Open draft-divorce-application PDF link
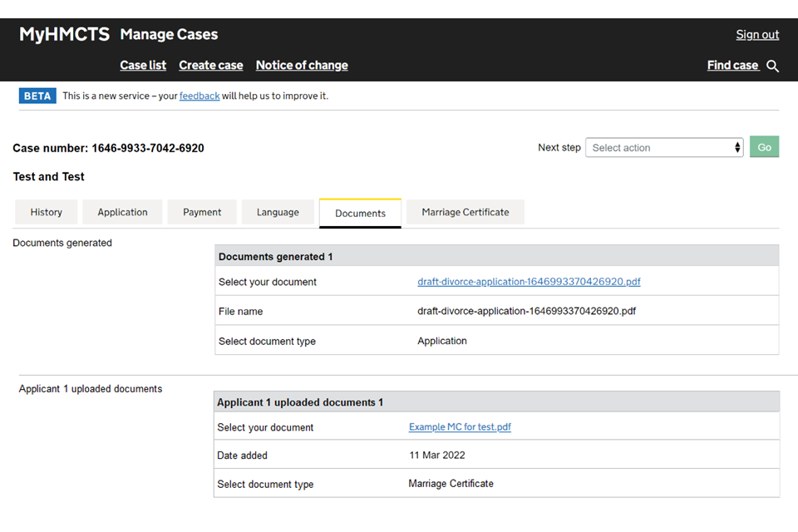The height and width of the screenshot is (532, 798). click(x=529, y=282)
